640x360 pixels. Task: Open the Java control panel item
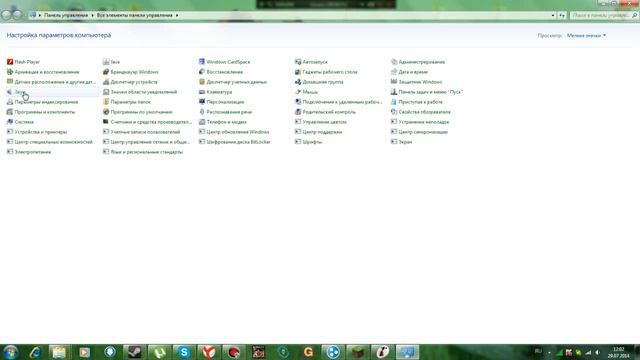[x=111, y=62]
